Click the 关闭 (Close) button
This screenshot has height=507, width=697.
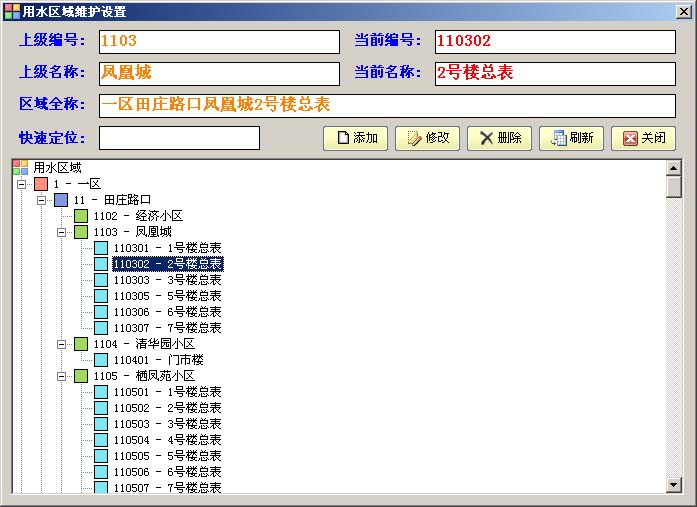point(643,138)
